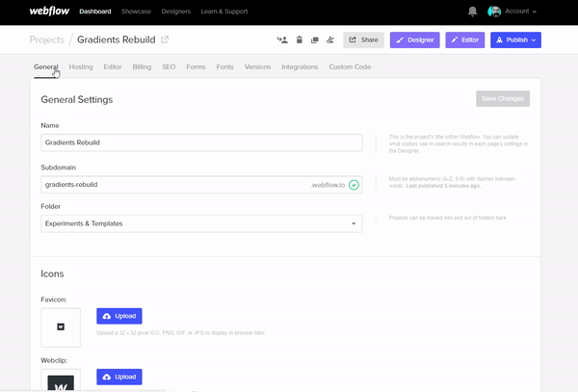Image resolution: width=578 pixels, height=392 pixels.
Task: Click the Share button
Action: (363, 39)
